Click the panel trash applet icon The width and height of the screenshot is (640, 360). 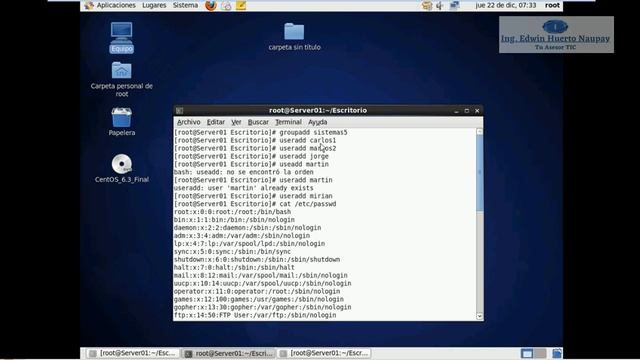pos(557,353)
